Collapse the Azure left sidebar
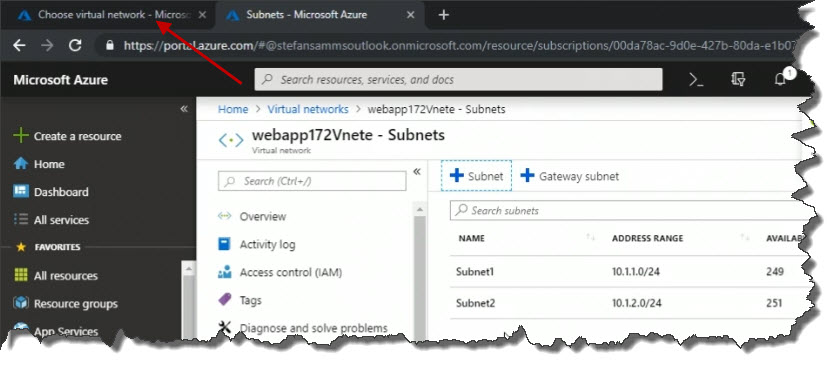The width and height of the screenshot is (838, 372). tap(184, 109)
